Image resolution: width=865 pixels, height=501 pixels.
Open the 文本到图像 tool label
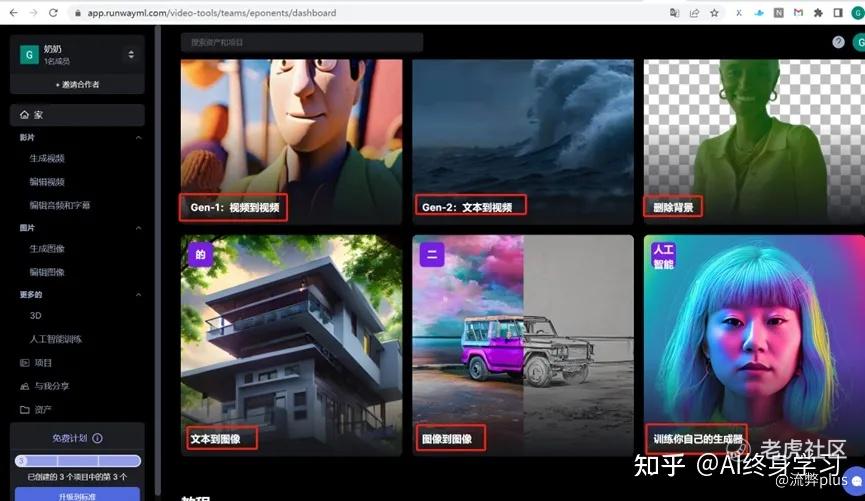pos(215,439)
